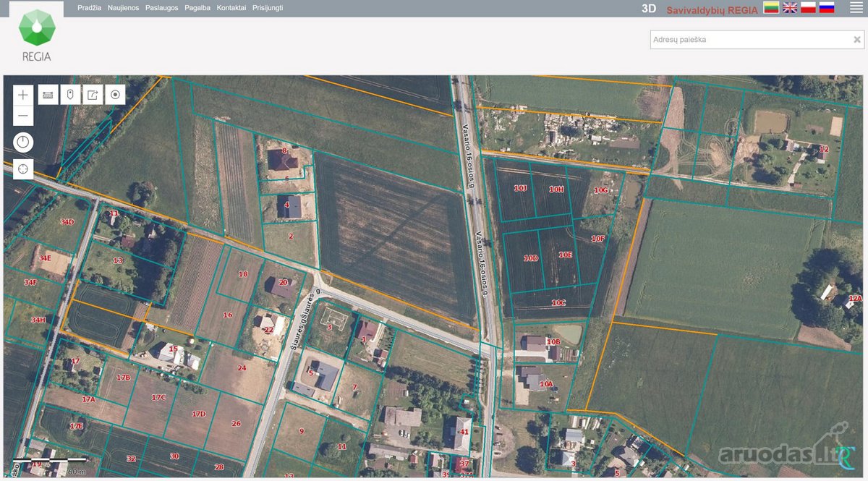Switch language to English flag
This screenshot has height=481, width=868.
790,8
